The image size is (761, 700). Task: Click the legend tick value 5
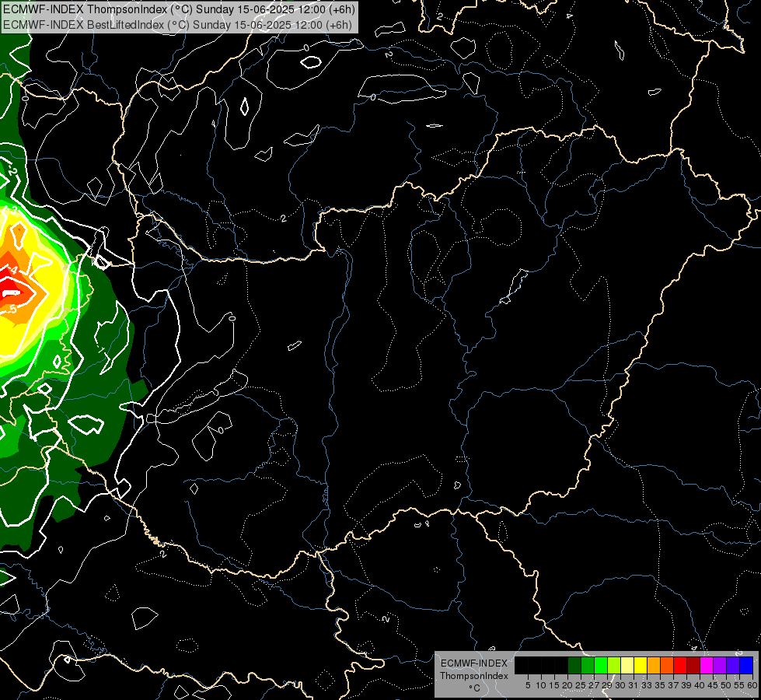point(528,685)
